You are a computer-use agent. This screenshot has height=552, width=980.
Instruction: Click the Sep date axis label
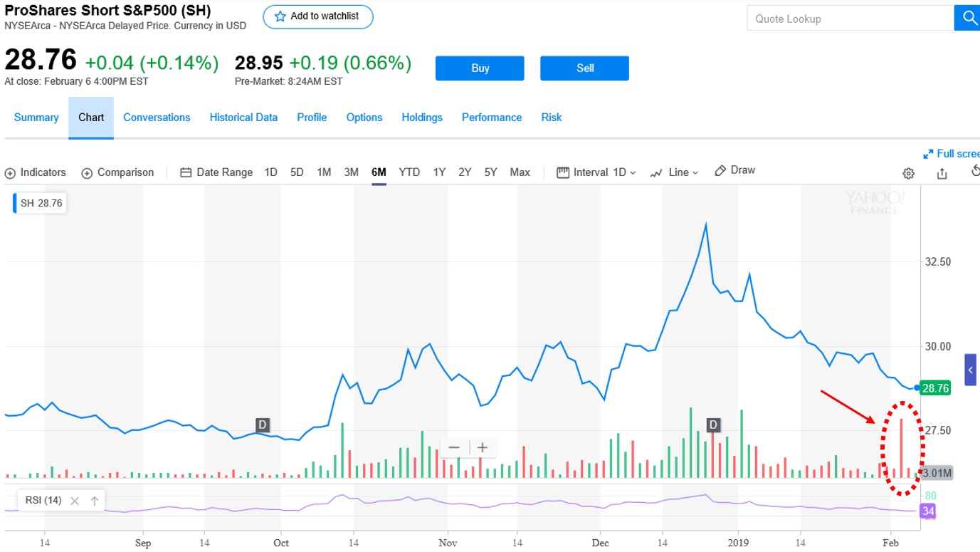143,543
